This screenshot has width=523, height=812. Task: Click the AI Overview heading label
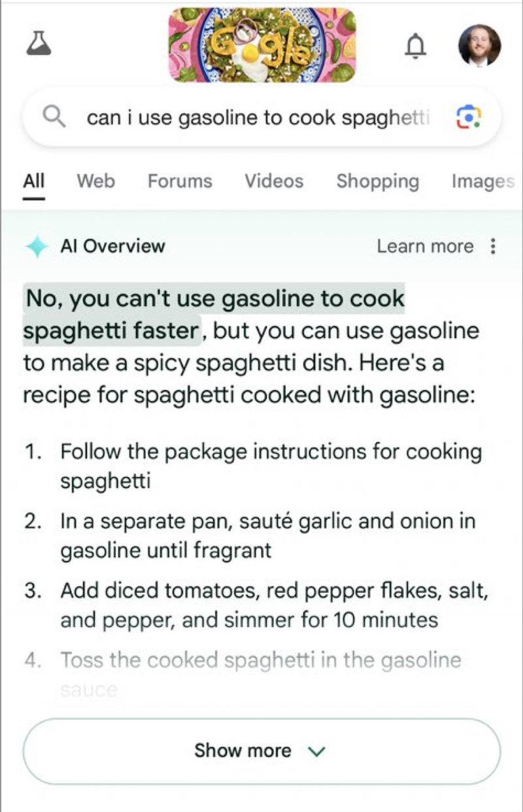tap(112, 246)
